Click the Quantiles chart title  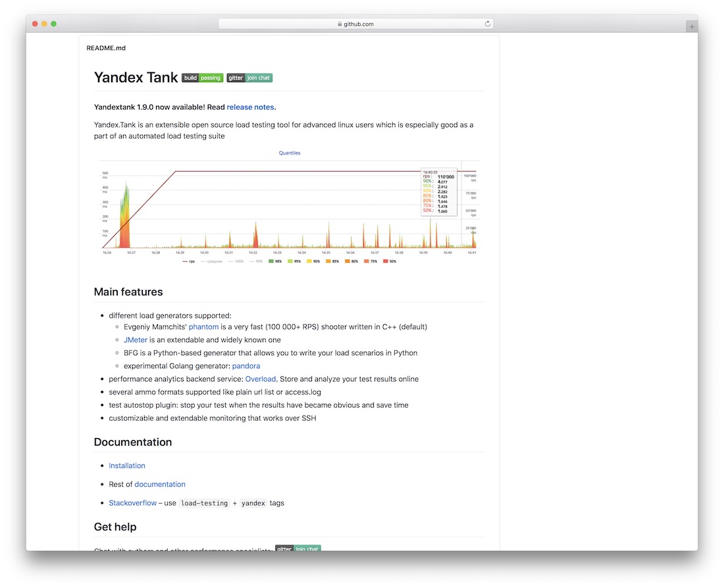(x=290, y=153)
